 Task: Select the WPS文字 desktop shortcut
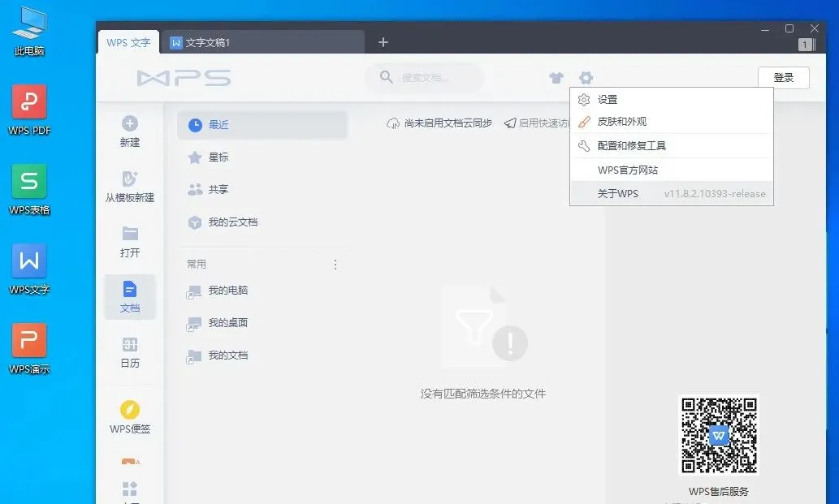coord(29,269)
